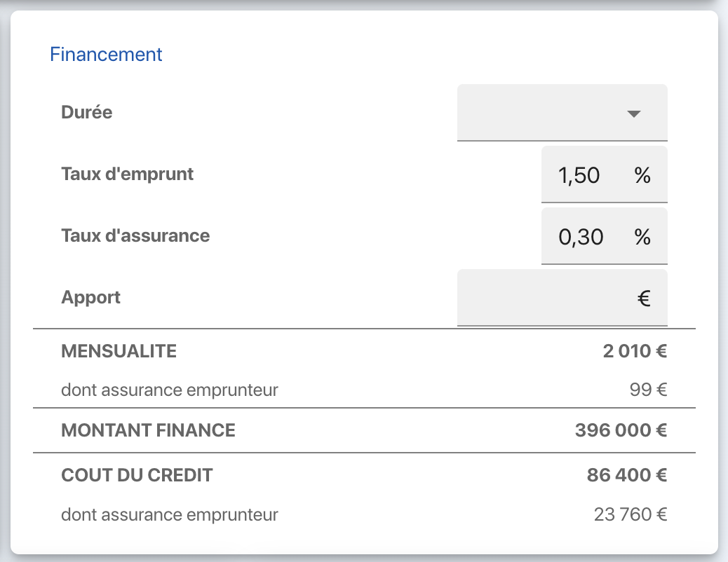
Task: Click the MENSUALITE row label
Action: pyautogui.click(x=119, y=351)
